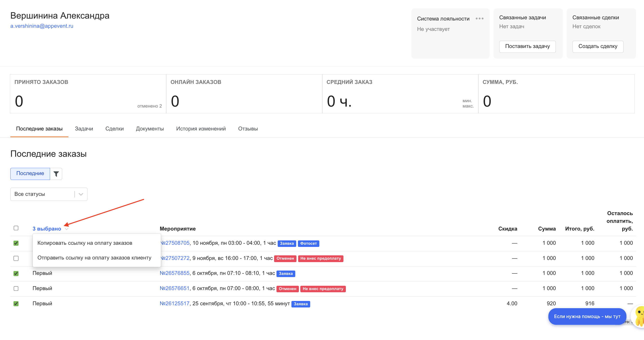The height and width of the screenshot is (340, 644).
Task: Click Заявка badge on order №26125517
Action: (301, 304)
